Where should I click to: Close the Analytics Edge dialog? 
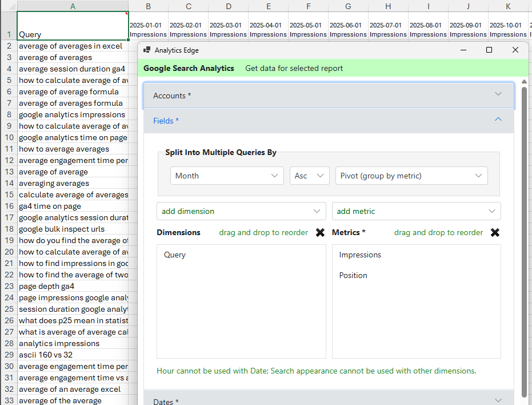click(x=515, y=50)
